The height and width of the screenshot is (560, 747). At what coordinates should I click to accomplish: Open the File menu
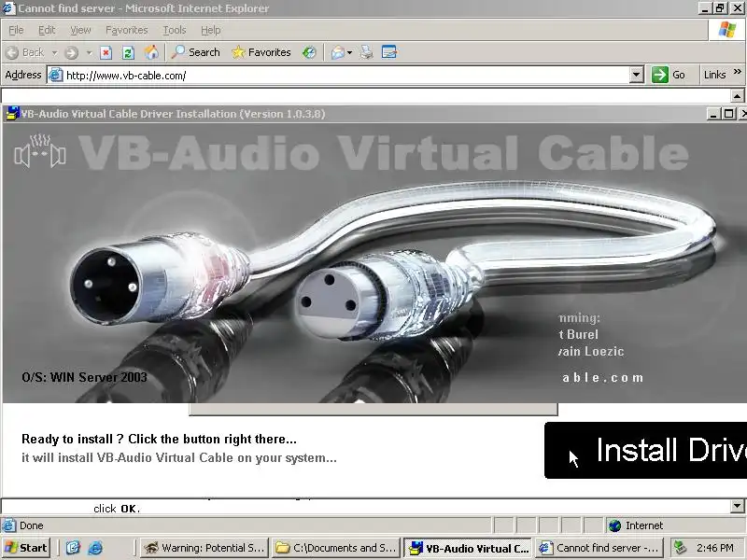point(16,30)
